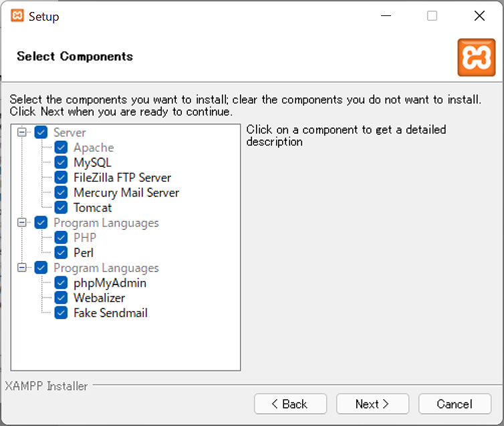
Task: Toggle the Mercury Mail Server checkbox
Action: coord(61,193)
